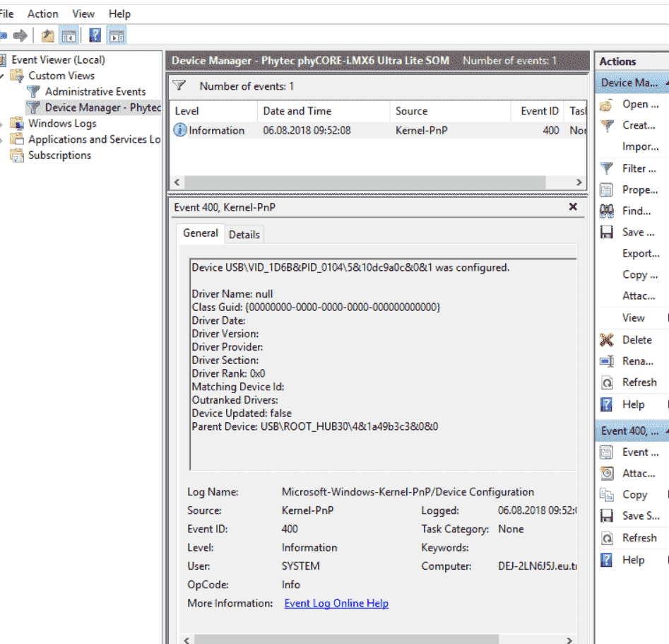This screenshot has height=644, width=669.
Task: Toggle the Show/Hide Action Pane toolbar icon
Action: pyautogui.click(x=117, y=35)
